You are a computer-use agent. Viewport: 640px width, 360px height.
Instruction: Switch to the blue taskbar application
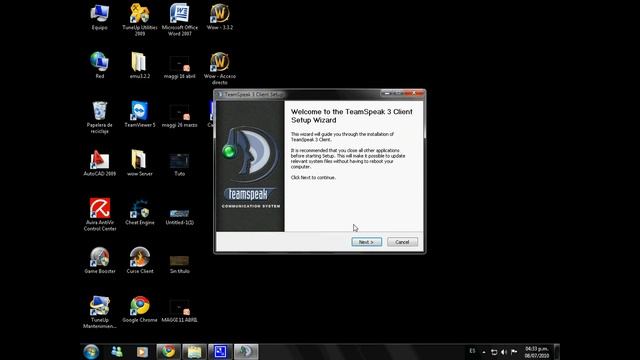pyautogui.click(x=220, y=351)
